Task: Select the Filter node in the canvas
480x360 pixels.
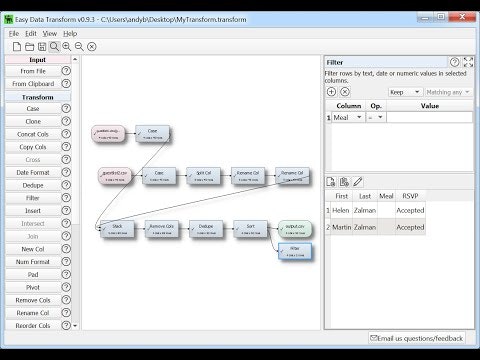Action: click(295, 251)
